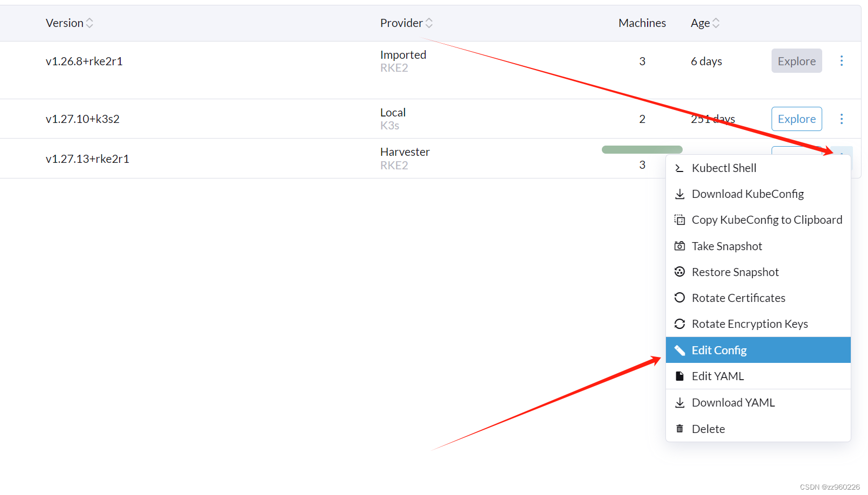Image resolution: width=868 pixels, height=495 pixels.
Task: Choose Copy KubeConfig to Clipboard
Action: (x=758, y=220)
